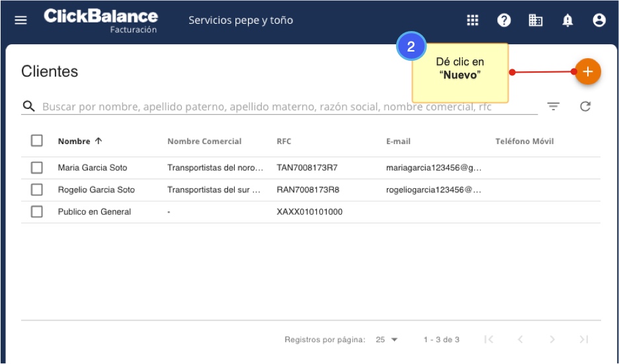The height and width of the screenshot is (364, 619).
Task: Click the help question mark icon
Action: tap(504, 20)
